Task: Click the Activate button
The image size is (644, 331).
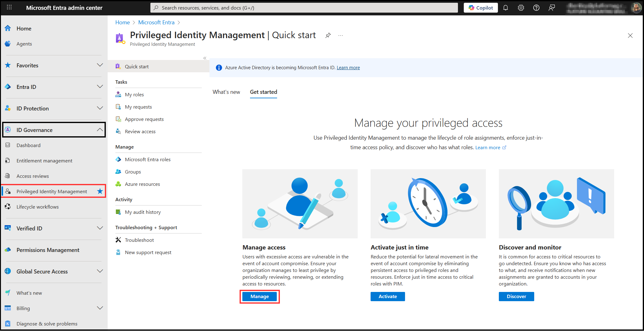Action: [388, 297]
